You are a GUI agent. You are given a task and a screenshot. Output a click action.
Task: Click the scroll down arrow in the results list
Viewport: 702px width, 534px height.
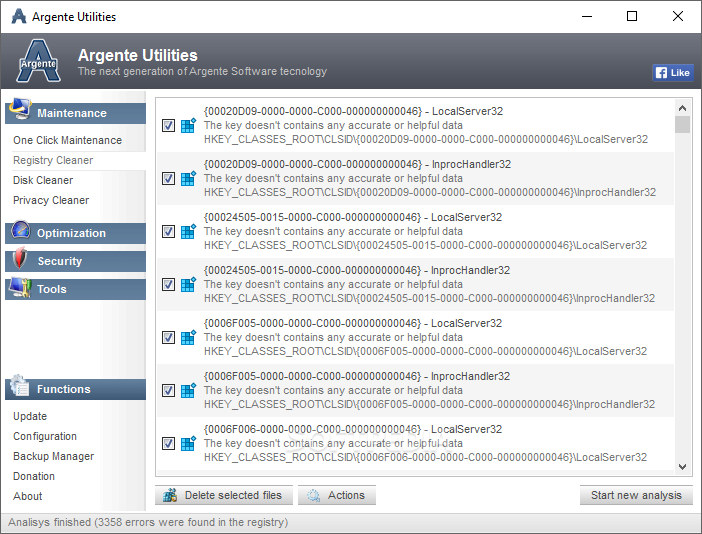682,466
